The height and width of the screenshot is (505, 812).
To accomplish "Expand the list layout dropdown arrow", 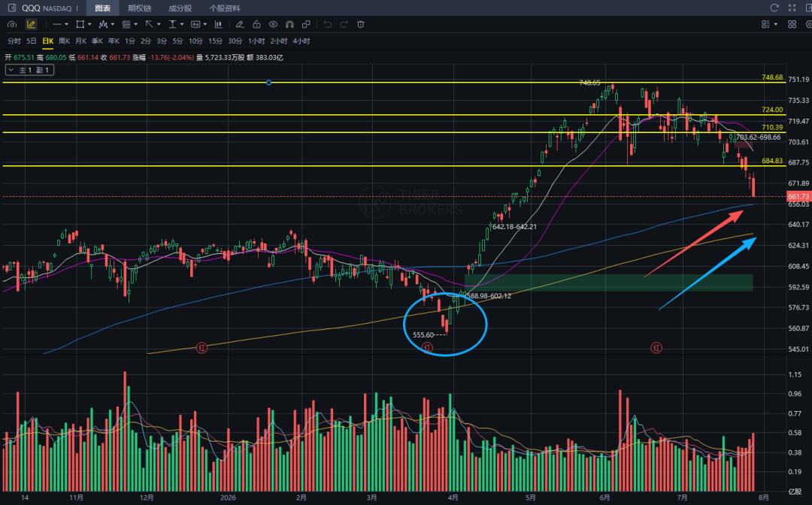I will tap(775, 24).
